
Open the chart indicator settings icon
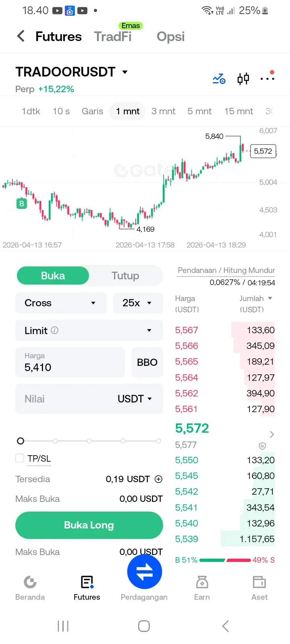(x=219, y=78)
